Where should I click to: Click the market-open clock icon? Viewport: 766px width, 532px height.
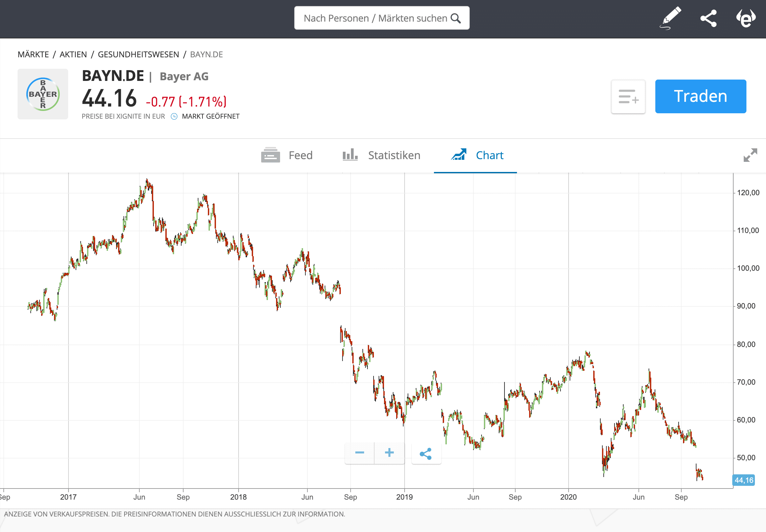coord(174,117)
